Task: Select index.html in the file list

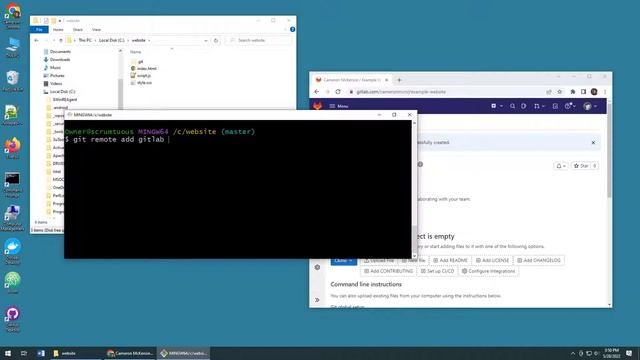Action: pos(144,69)
